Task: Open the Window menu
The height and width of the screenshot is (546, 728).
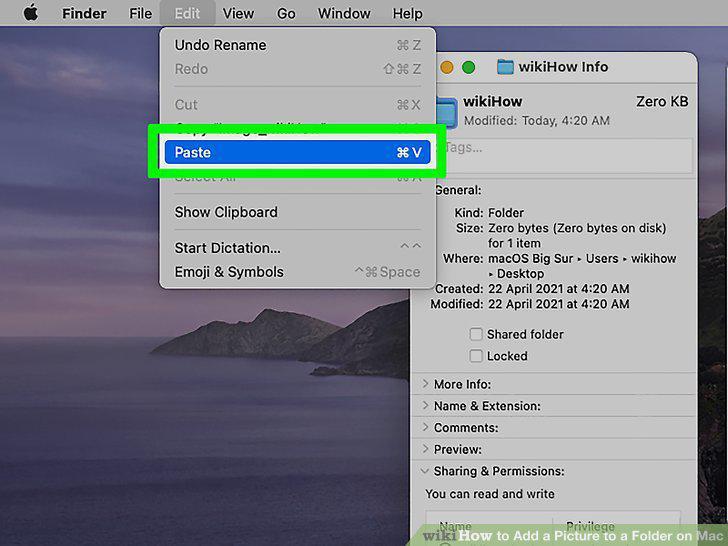Action: coord(344,13)
